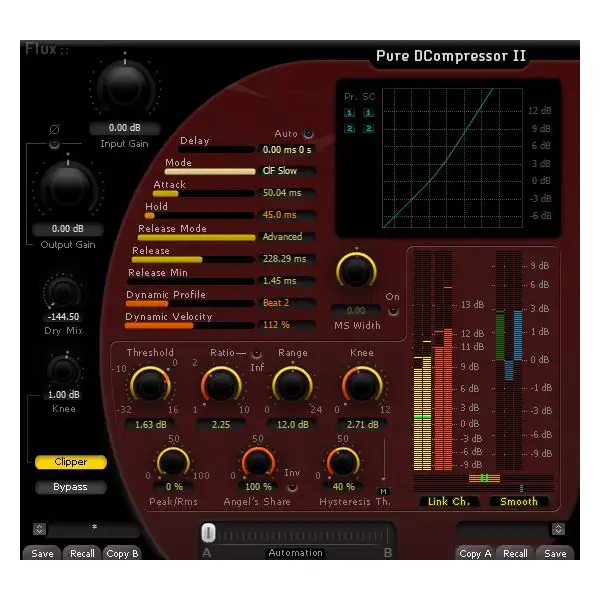Click the MS Width knob
The image size is (600, 600).
(x=355, y=270)
